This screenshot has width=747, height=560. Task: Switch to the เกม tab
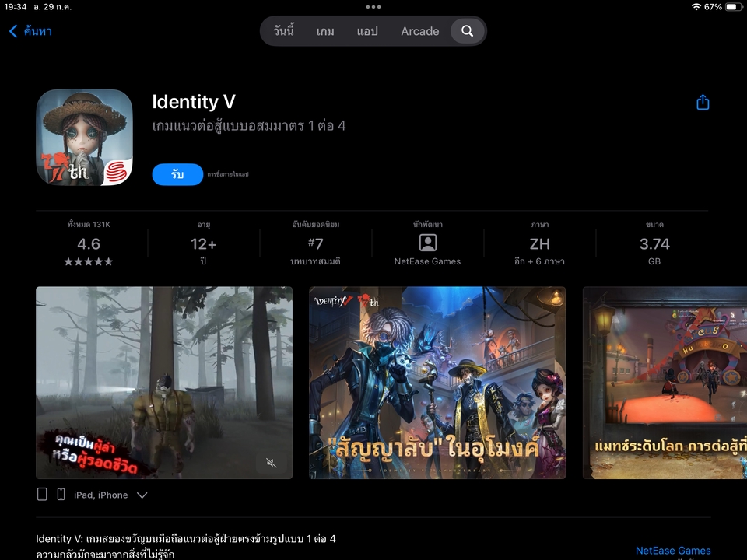[325, 31]
